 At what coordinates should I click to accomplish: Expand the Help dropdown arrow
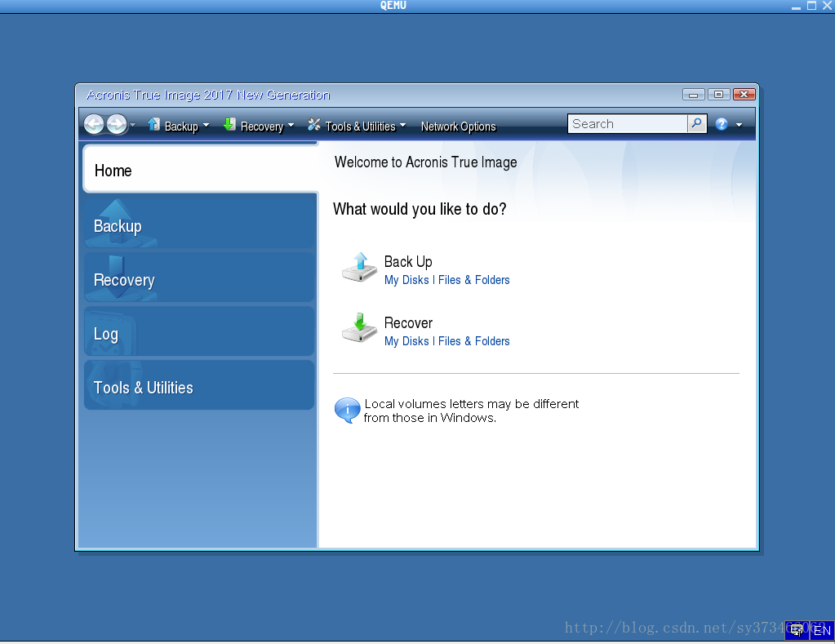click(x=740, y=125)
